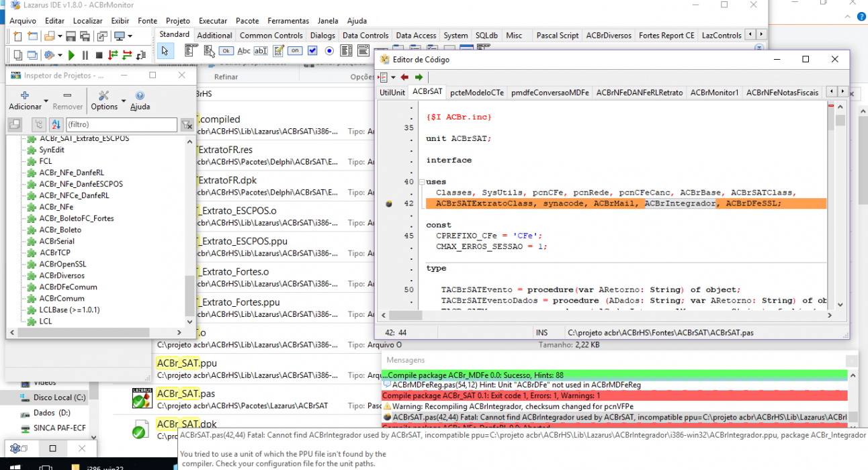The height and width of the screenshot is (470, 868).
Task: Open the UtilUnit editor tab
Action: pyautogui.click(x=392, y=93)
